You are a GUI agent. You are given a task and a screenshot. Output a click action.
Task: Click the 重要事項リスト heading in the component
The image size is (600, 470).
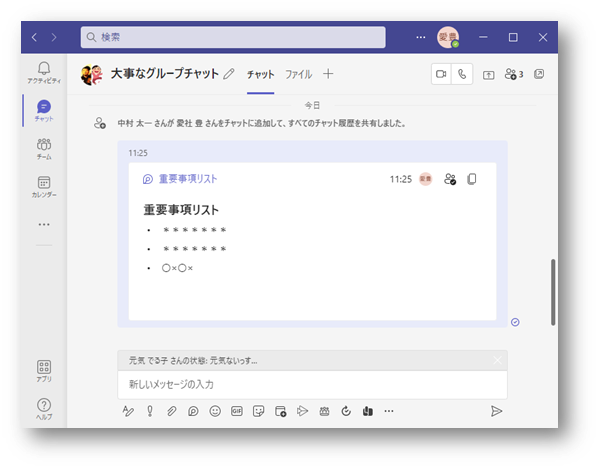181,210
